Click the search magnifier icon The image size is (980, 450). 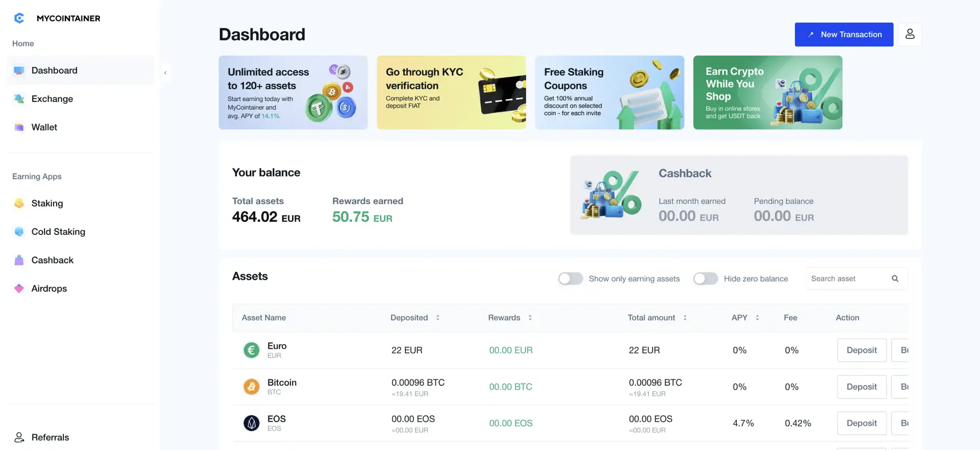click(x=895, y=279)
